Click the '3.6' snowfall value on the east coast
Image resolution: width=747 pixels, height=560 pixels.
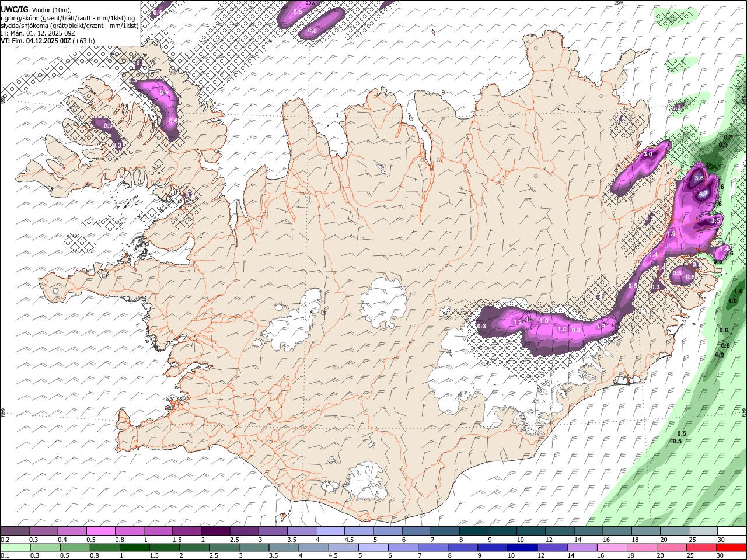point(700,178)
